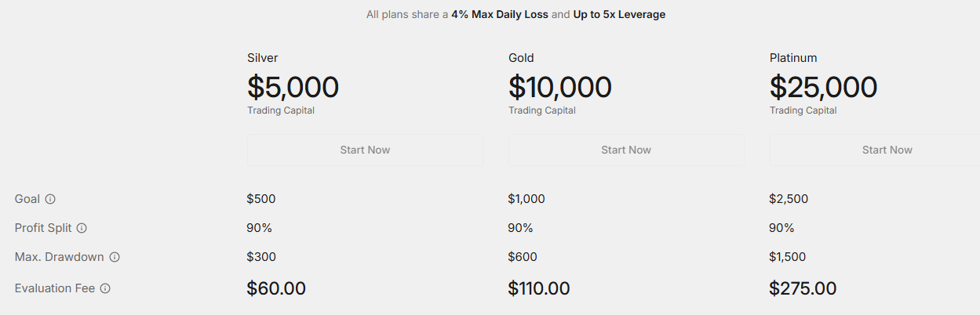Click the $5,000 trading capital amount
The height and width of the screenshot is (315, 980).
point(293,87)
